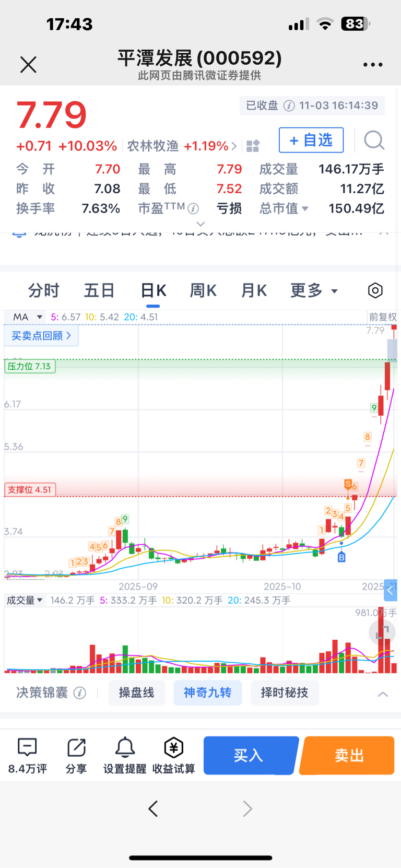Add stock via 自选 button
Viewport: 401px width, 868px height.
(311, 140)
